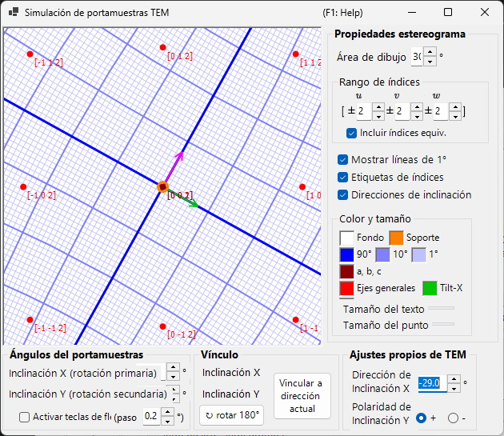Image resolution: width=504 pixels, height=436 pixels.
Task: Increase the u index range
Action: click(378, 107)
